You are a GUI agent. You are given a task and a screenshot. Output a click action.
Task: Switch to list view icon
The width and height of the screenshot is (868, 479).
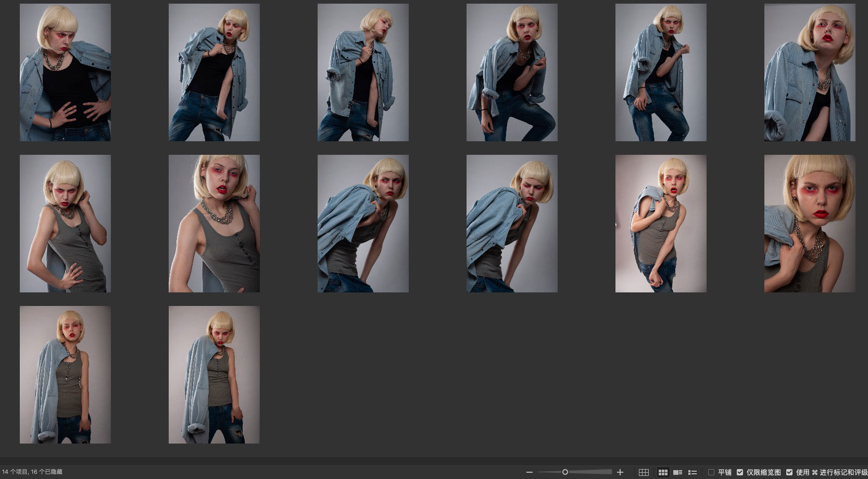point(693,472)
